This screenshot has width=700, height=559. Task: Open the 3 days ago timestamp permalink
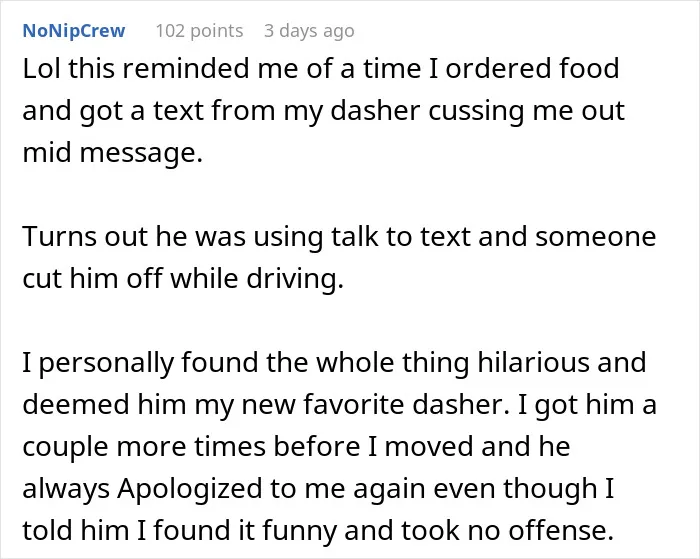tap(309, 31)
